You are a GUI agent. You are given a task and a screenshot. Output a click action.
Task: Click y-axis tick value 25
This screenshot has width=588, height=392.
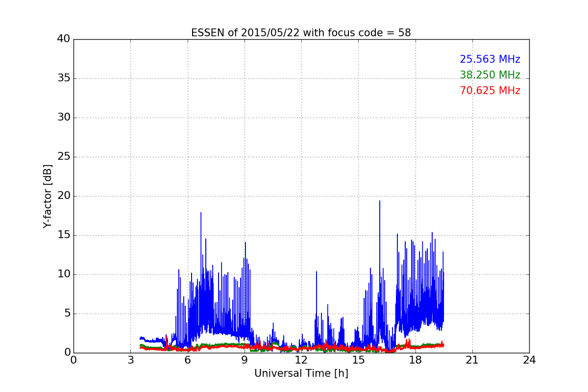pyautogui.click(x=63, y=157)
